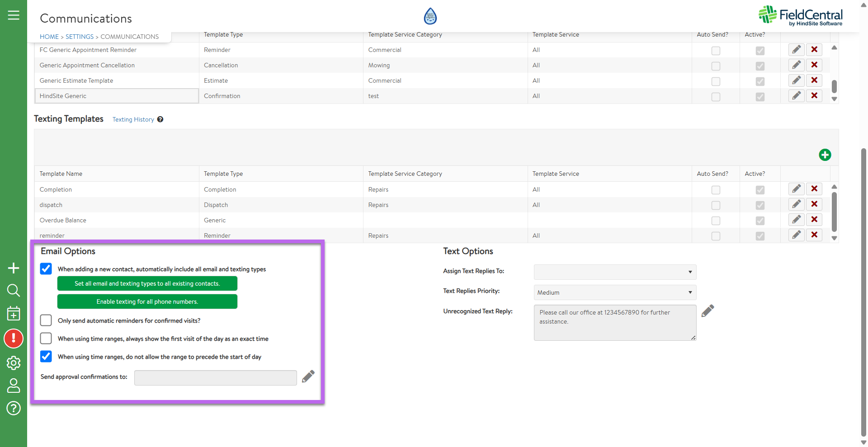Navigate to the SETTINGS breadcrumb
This screenshot has width=868, height=447.
pyautogui.click(x=80, y=37)
